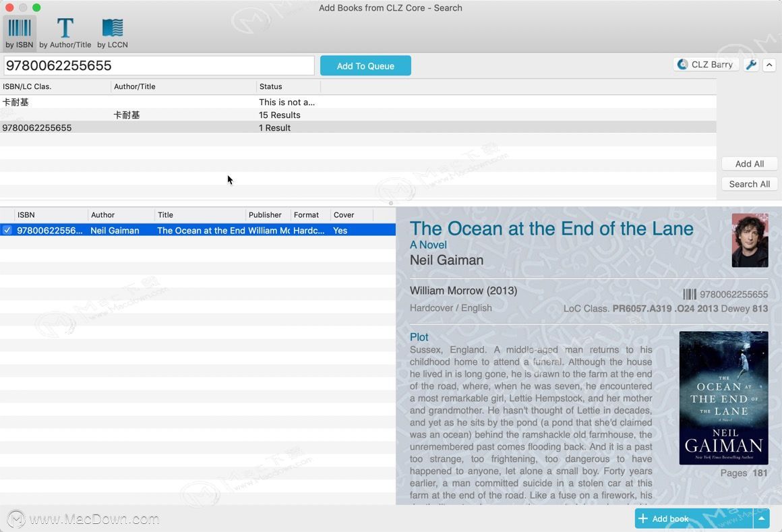Collapse the search panel with chevron button
This screenshot has width=782, height=532.
(769, 65)
